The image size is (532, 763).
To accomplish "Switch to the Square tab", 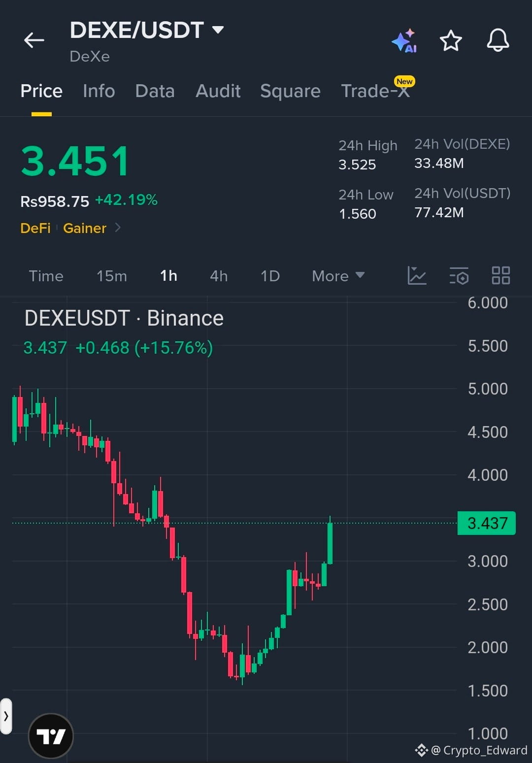I will (x=290, y=91).
